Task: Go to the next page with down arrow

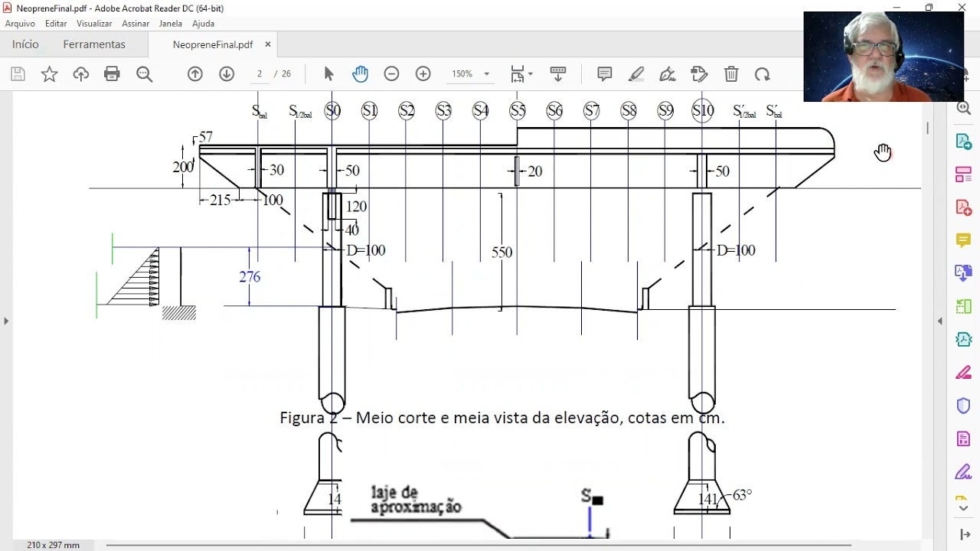Action: 227,74
